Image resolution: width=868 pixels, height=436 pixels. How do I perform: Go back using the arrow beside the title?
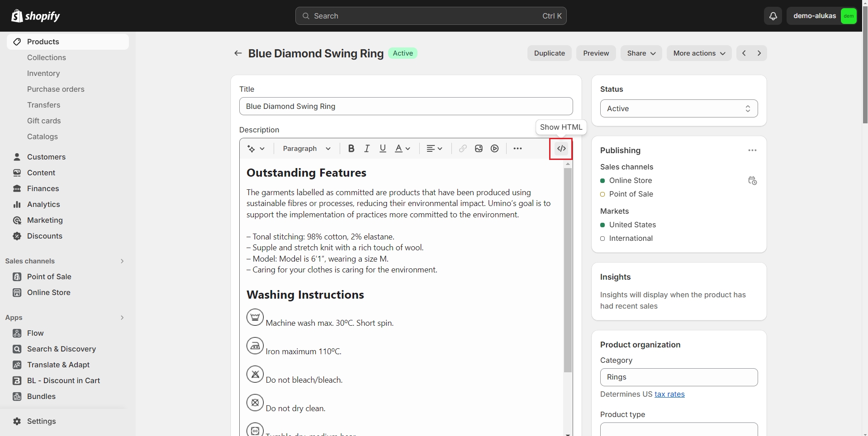238,53
